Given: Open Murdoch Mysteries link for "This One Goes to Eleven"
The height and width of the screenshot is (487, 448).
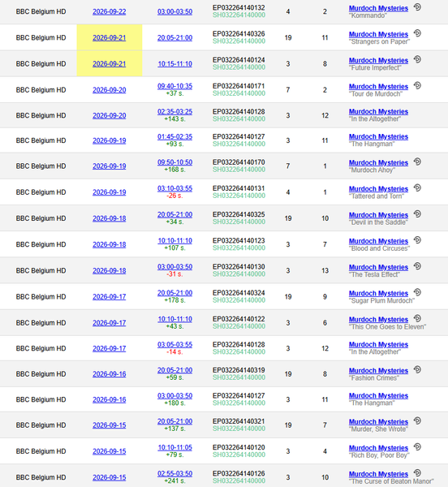Looking at the screenshot, I should click(378, 319).
